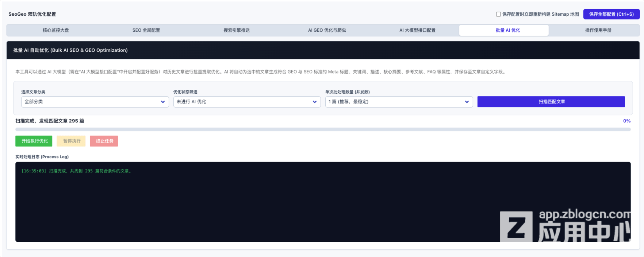Click 保存全部配置 (Ctrl+S) button
Image resolution: width=644 pixels, height=257 pixels.
coord(612,14)
